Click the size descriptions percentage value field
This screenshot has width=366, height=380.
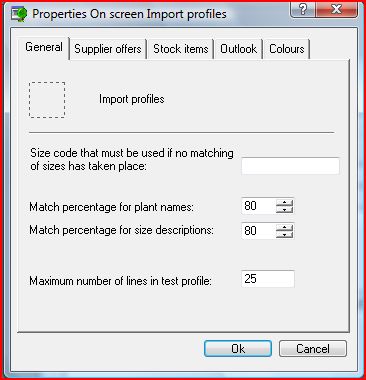(x=259, y=231)
